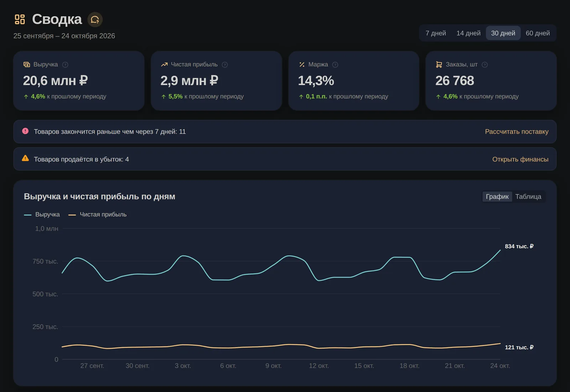The image size is (570, 392).
Task: Click the orange warning triangle icon
Action: tap(25, 158)
